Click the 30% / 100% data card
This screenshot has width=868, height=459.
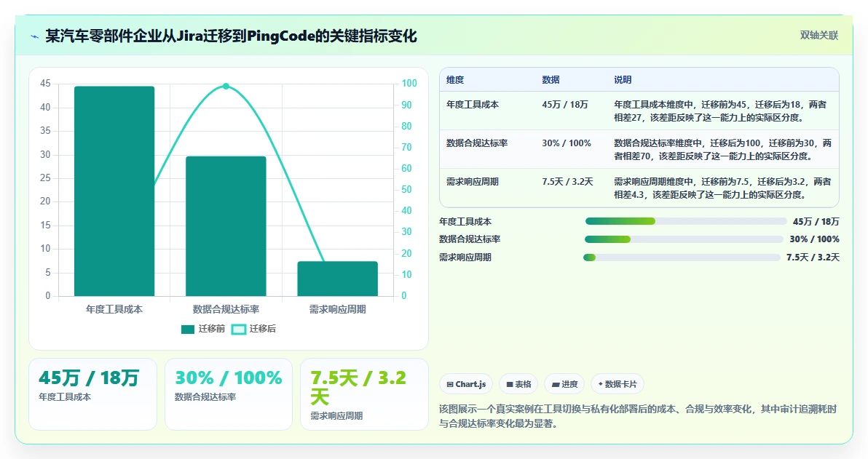(x=229, y=394)
